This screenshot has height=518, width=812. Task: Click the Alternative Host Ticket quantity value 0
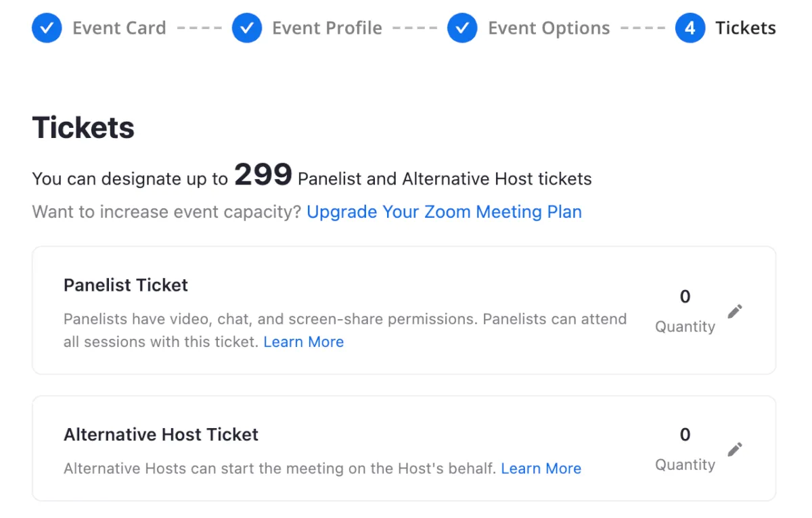(685, 435)
